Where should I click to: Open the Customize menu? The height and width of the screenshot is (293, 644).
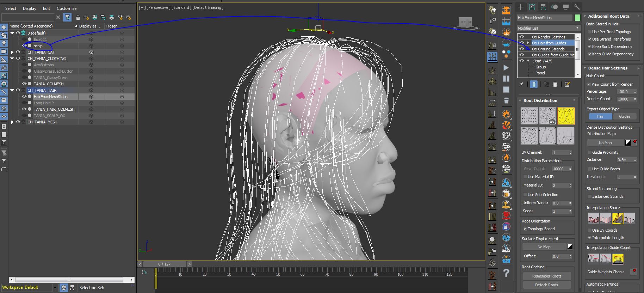tap(67, 8)
